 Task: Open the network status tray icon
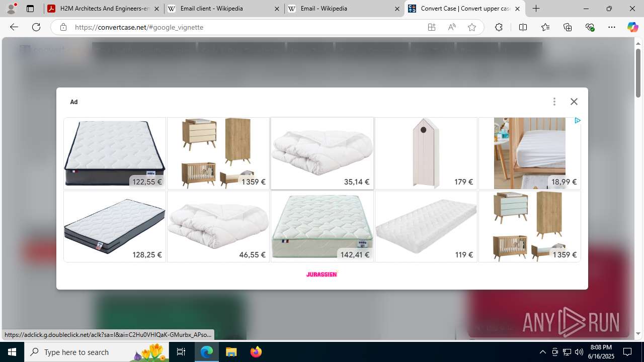click(x=567, y=352)
